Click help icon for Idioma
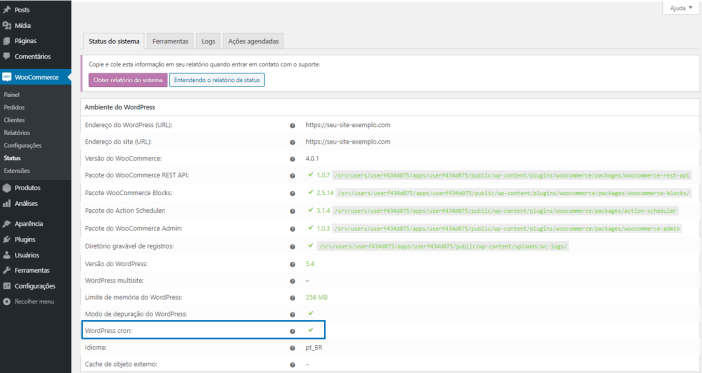 pyautogui.click(x=292, y=348)
